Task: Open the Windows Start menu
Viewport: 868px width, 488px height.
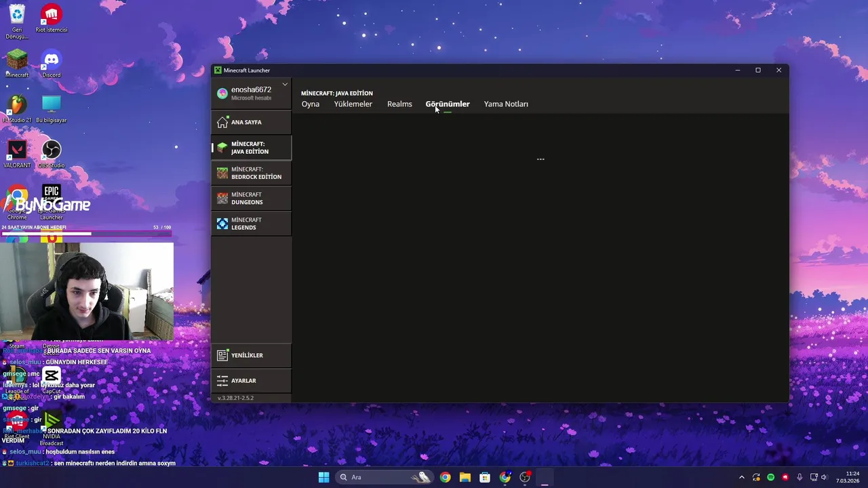Action: point(324,477)
